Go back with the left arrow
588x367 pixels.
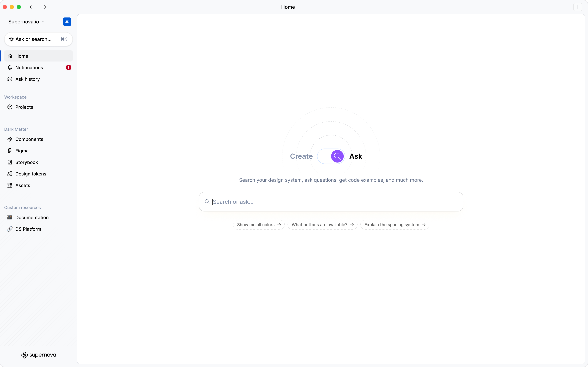tap(31, 7)
